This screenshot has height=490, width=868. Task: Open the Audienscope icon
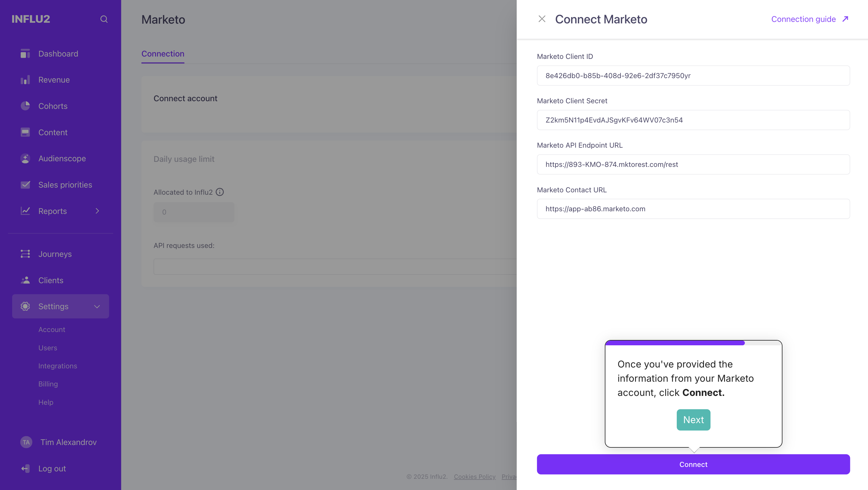25,159
